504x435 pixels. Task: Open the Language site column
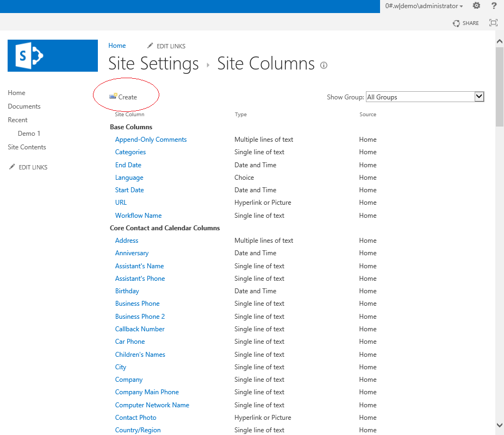coord(129,177)
